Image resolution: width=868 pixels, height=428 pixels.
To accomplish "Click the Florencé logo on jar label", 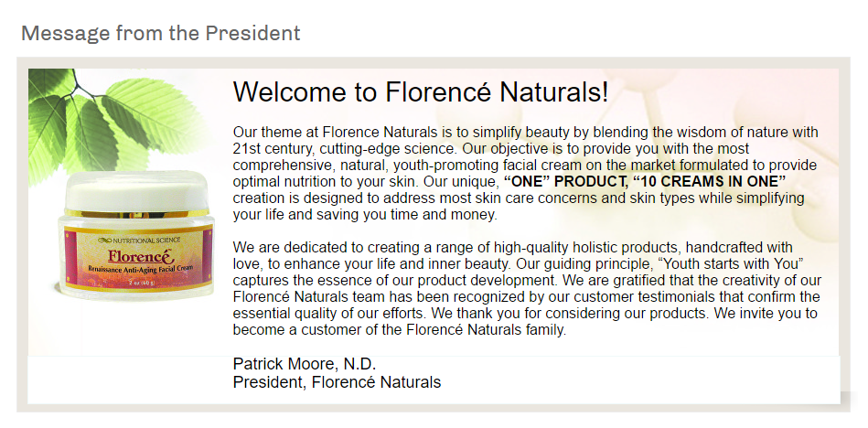I will [142, 256].
